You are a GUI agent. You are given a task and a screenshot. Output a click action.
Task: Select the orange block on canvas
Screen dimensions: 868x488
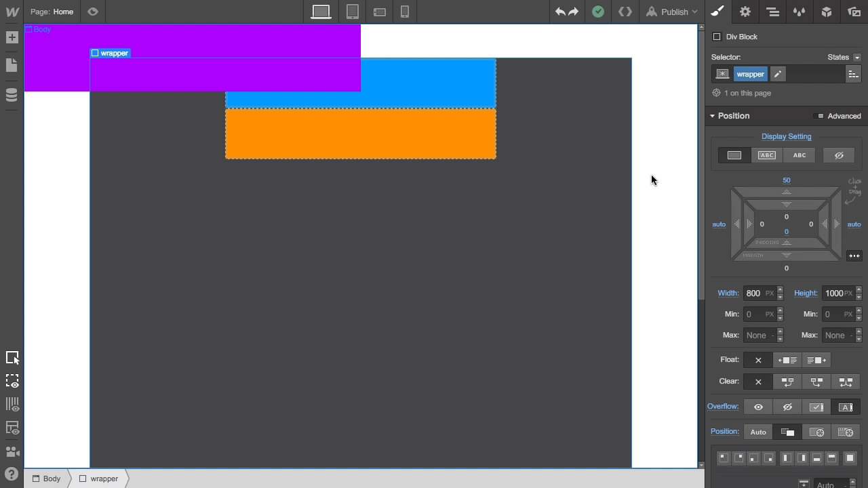[x=361, y=134]
